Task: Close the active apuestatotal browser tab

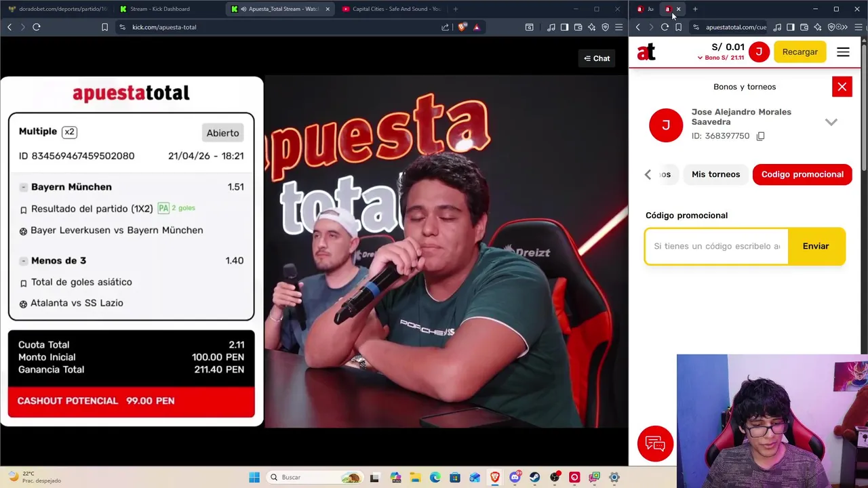Action: (678, 9)
